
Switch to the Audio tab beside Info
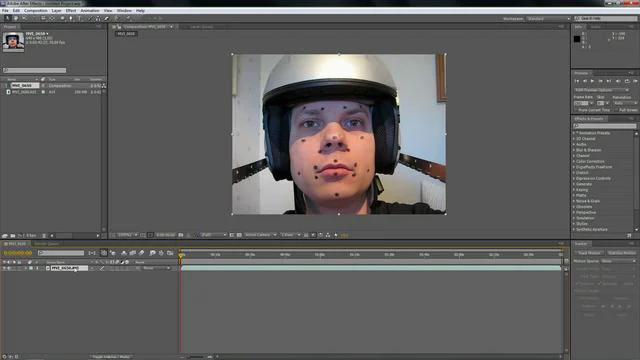[x=596, y=27]
